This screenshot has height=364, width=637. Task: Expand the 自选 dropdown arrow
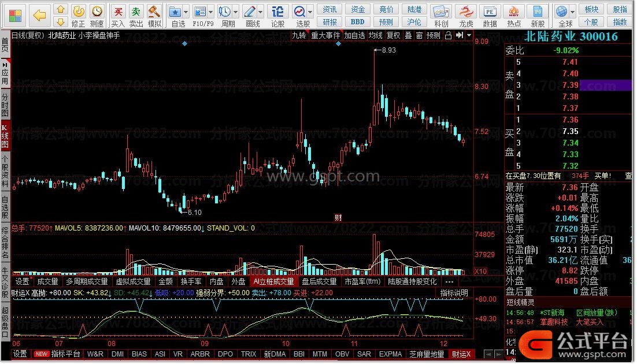pyautogui.click(x=186, y=12)
